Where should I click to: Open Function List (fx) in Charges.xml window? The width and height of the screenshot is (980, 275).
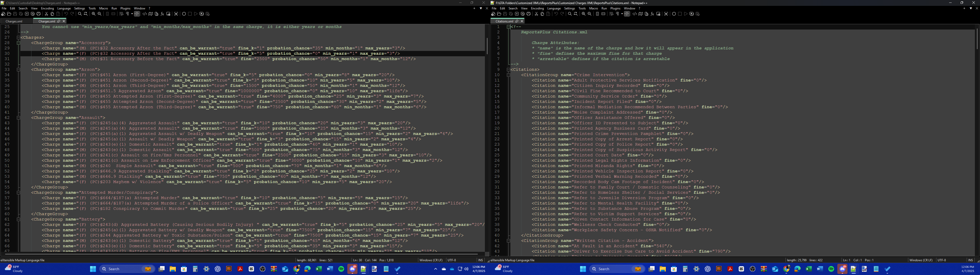click(x=162, y=14)
